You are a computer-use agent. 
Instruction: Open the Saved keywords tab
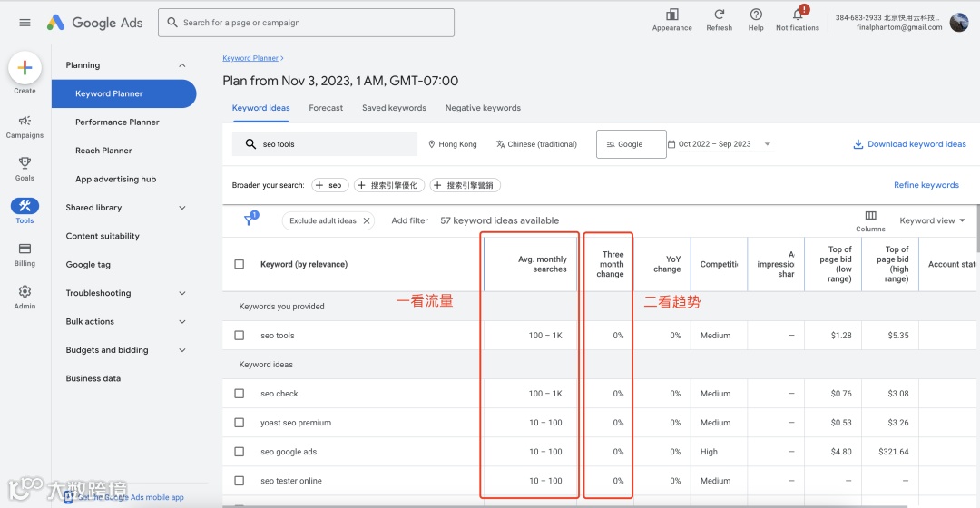pyautogui.click(x=394, y=108)
